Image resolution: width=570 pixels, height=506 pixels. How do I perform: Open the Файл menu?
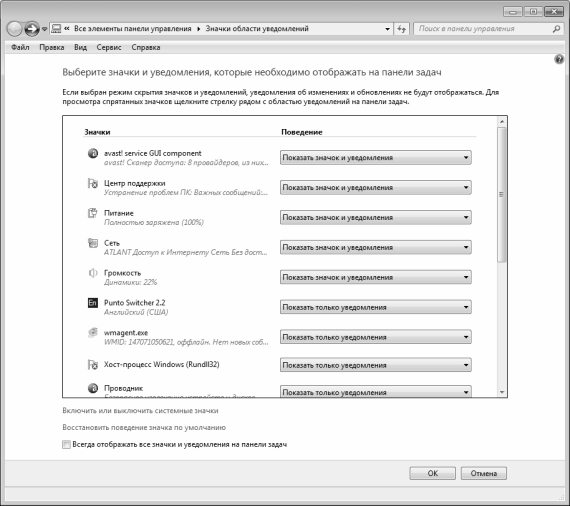[20, 48]
